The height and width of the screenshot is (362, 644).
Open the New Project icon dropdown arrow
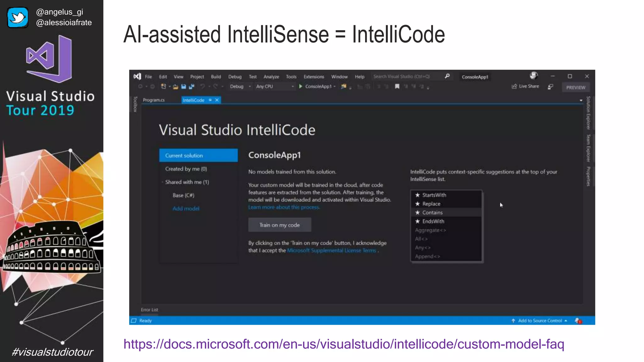tap(169, 86)
